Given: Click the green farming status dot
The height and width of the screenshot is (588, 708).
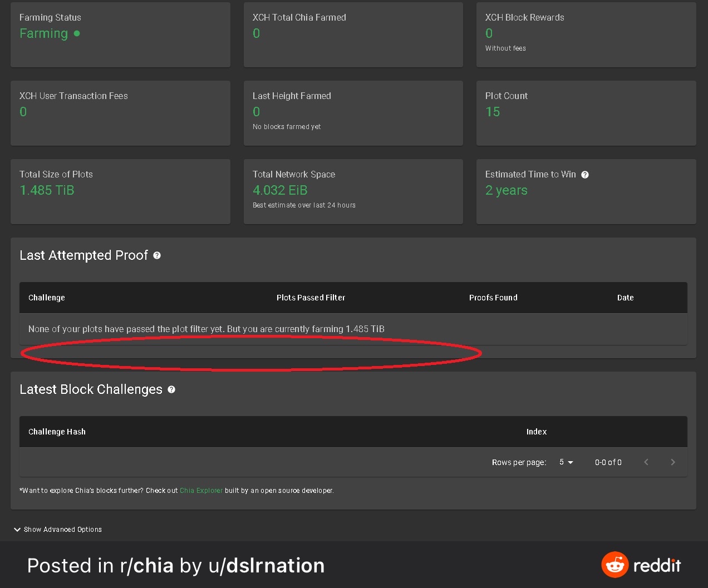Looking at the screenshot, I should [x=77, y=33].
